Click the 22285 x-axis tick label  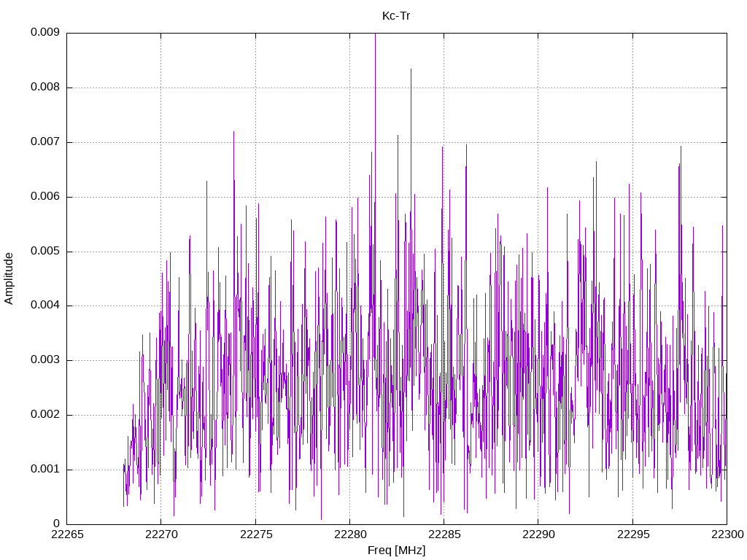point(444,534)
